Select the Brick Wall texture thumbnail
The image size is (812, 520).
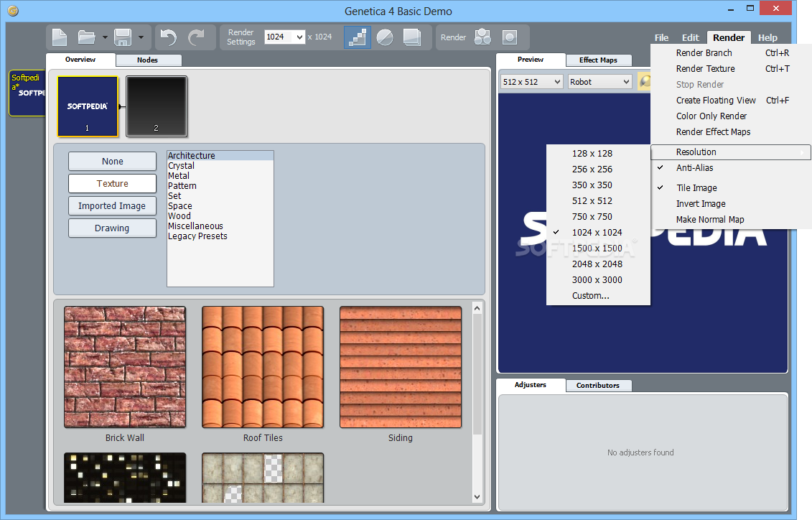(x=125, y=367)
